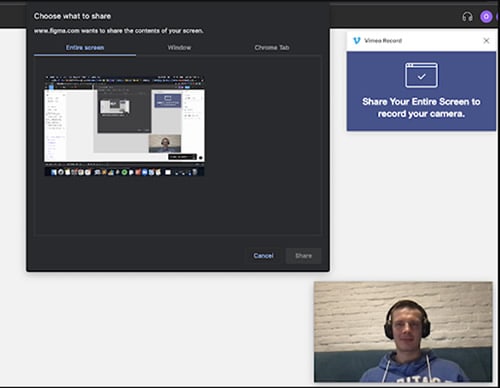Click the figma.com share request text
Screen dimensions: 500x388
pyautogui.click(x=119, y=31)
